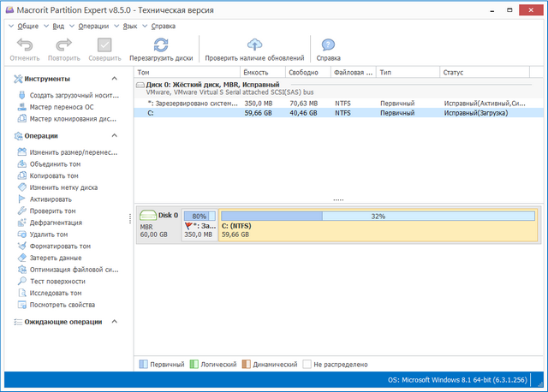Screen dimensions: 548x392
Task: Run Тест поверхности from the sidebar
Action: click(x=57, y=281)
